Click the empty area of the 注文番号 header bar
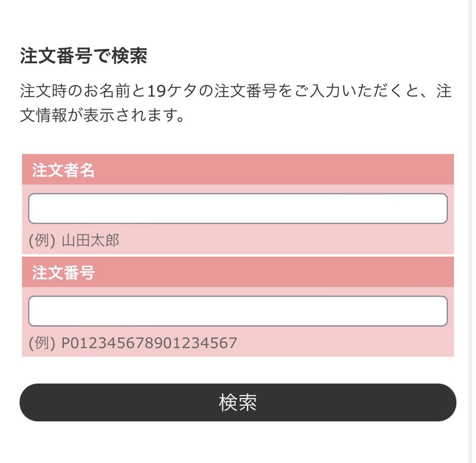 [x=273, y=272]
